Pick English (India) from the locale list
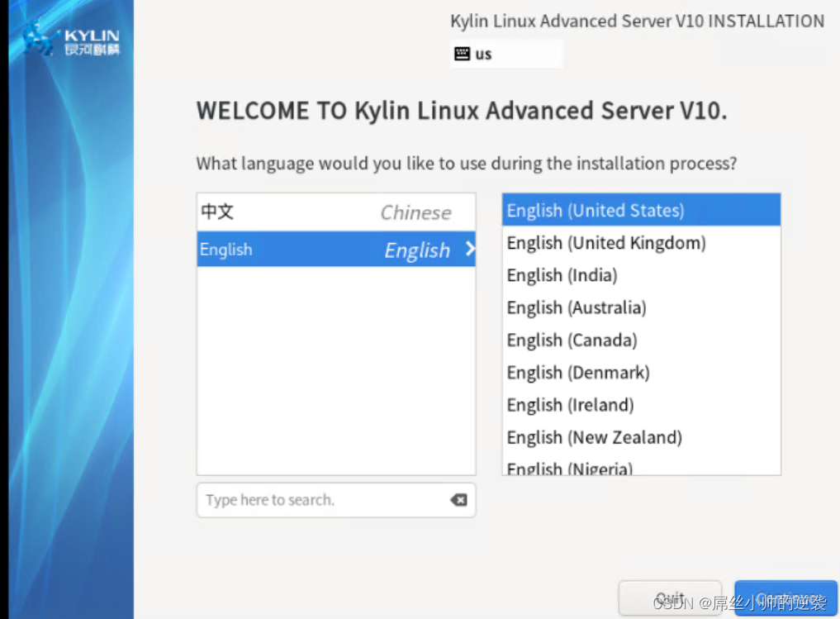Viewport: 840px width, 619px height. 641,275
